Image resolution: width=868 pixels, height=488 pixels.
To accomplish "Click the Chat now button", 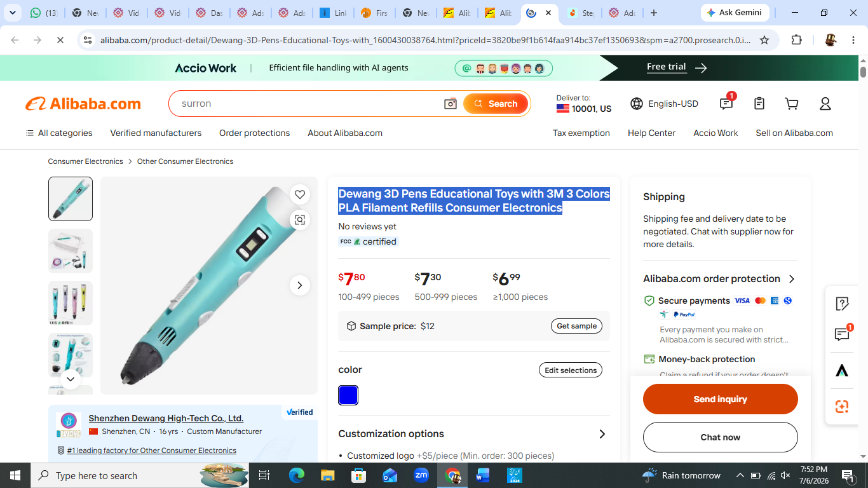I will click(720, 437).
